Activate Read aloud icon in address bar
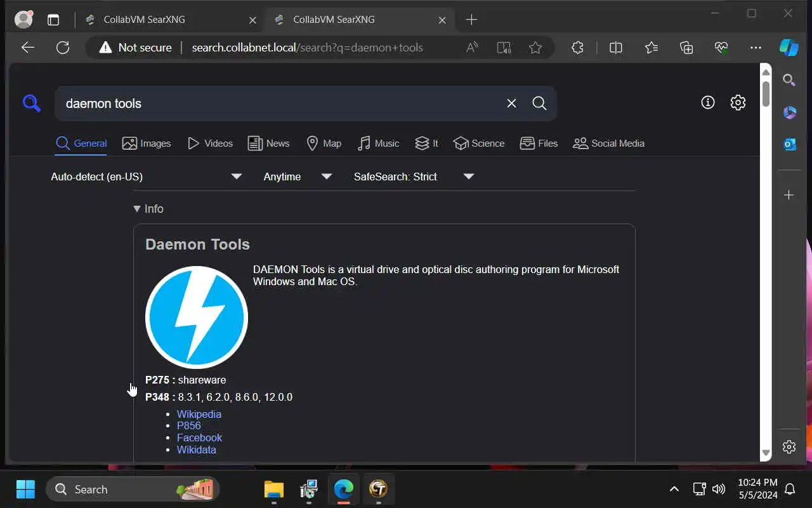The width and height of the screenshot is (812, 508). [x=472, y=48]
